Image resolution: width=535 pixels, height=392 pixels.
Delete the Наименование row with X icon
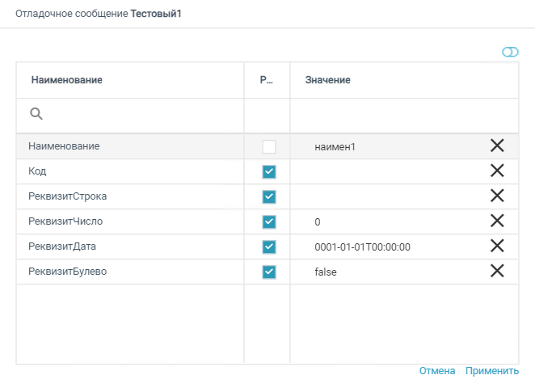pyautogui.click(x=497, y=145)
